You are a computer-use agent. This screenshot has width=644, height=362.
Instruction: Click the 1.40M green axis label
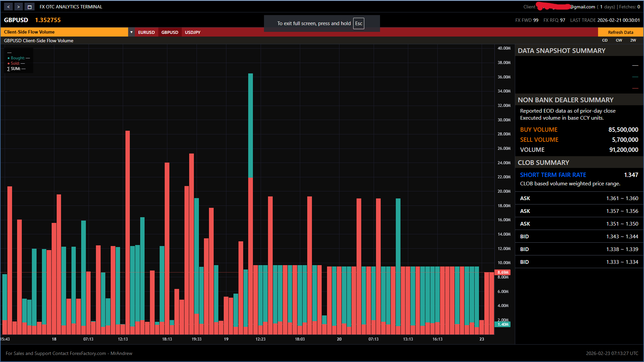[502, 324]
